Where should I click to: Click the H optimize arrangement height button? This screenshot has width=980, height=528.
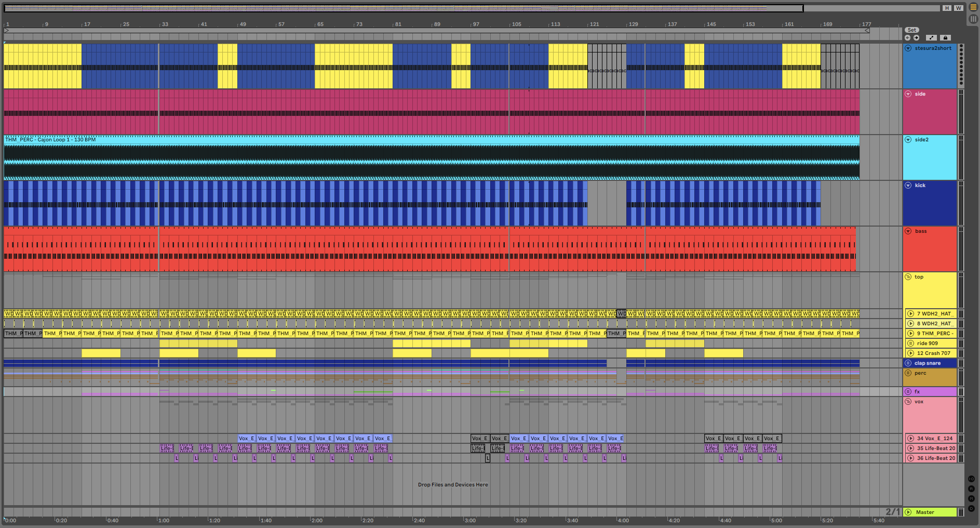[947, 8]
